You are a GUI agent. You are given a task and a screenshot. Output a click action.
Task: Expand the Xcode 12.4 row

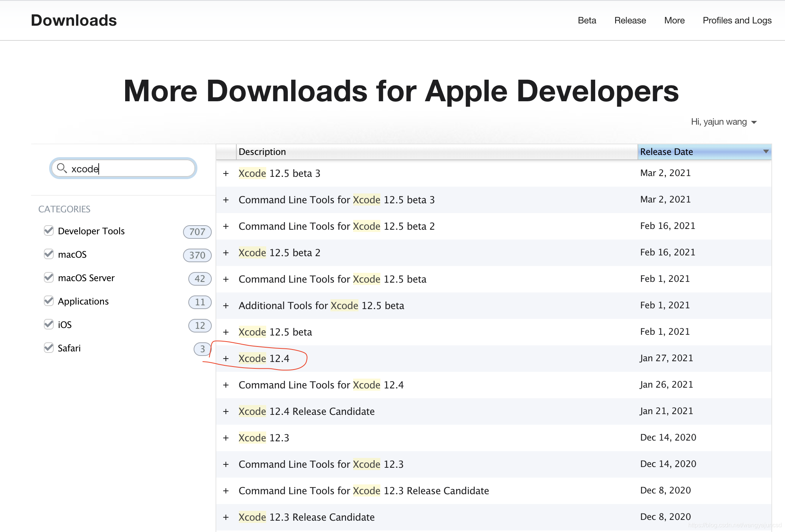[x=226, y=358]
